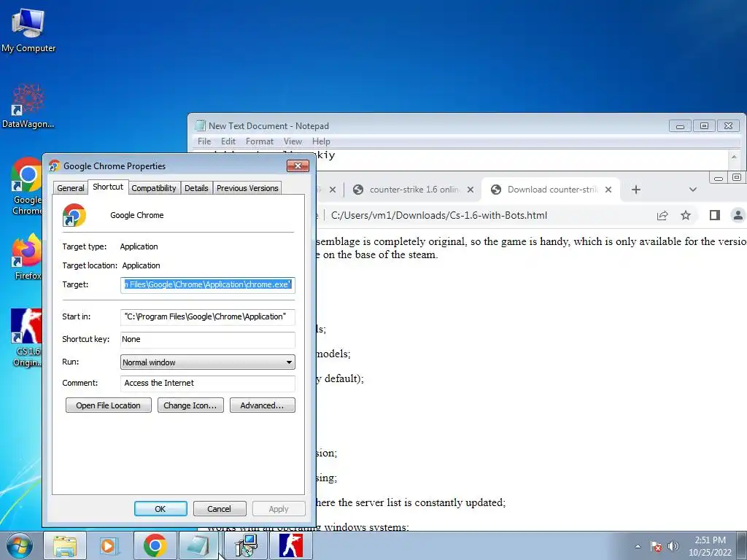Switch to counter-strike 1.6 online tab
Viewport: 747px width, 560px height.
414,190
